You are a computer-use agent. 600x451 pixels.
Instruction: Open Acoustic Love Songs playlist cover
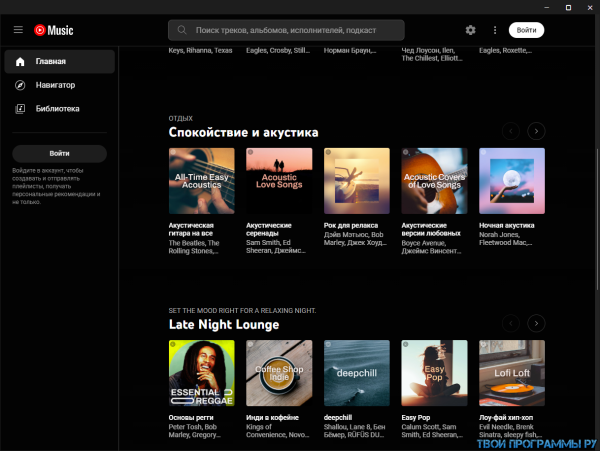279,181
